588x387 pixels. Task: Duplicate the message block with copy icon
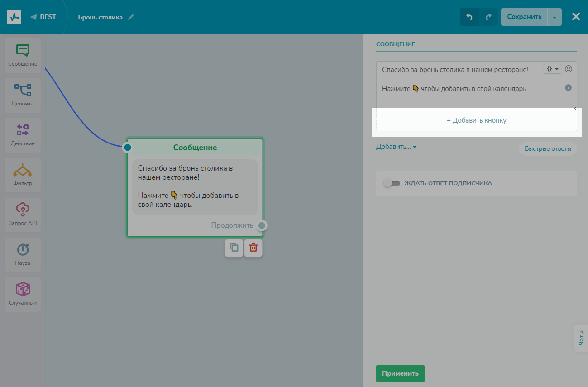[234, 248]
